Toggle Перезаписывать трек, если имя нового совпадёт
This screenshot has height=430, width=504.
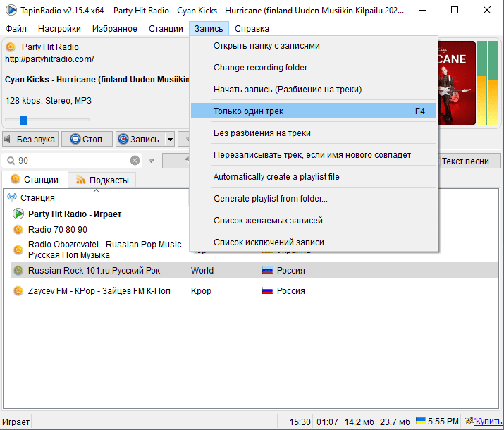click(314, 155)
